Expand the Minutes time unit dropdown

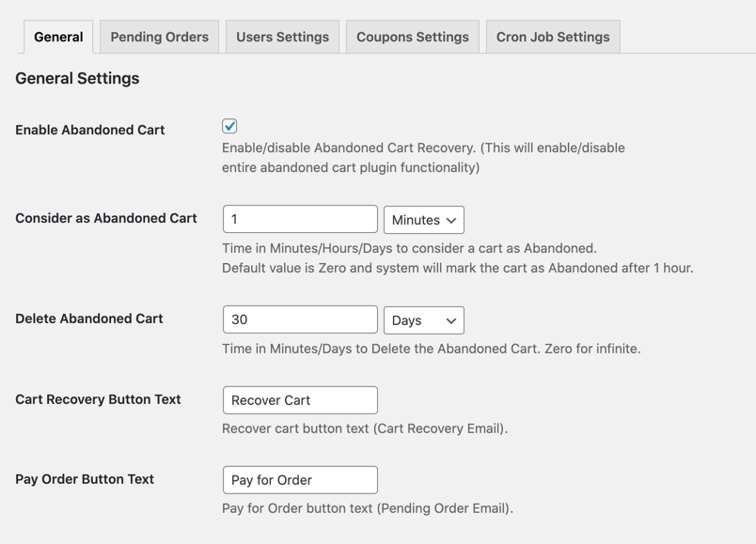click(x=424, y=220)
